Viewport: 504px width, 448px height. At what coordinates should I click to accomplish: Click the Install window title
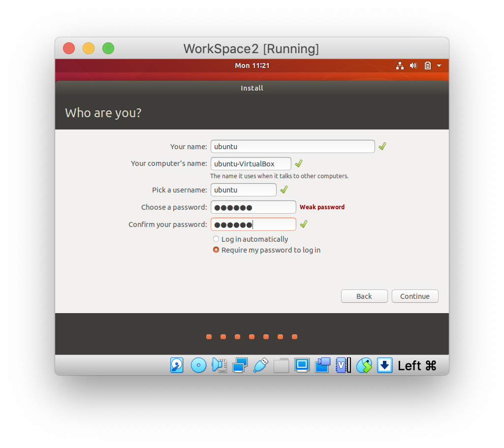(252, 88)
